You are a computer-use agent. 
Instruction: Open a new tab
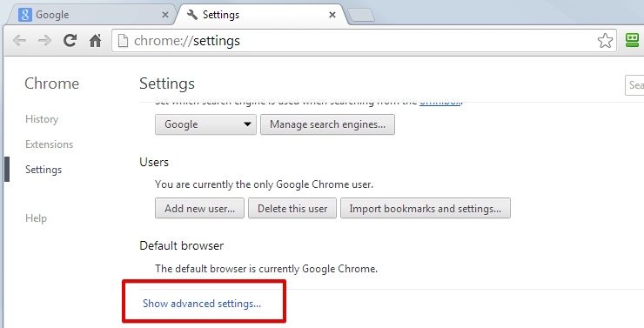(361, 15)
